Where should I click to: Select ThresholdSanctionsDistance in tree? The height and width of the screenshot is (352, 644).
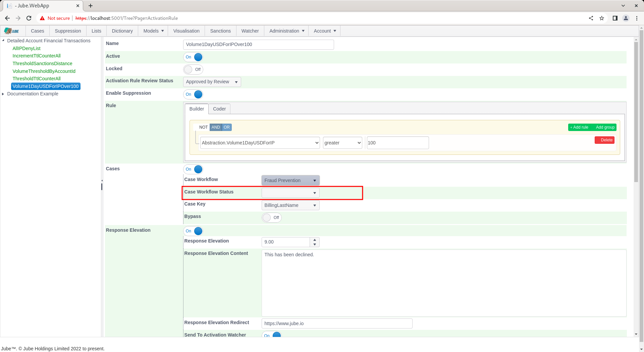(42, 63)
